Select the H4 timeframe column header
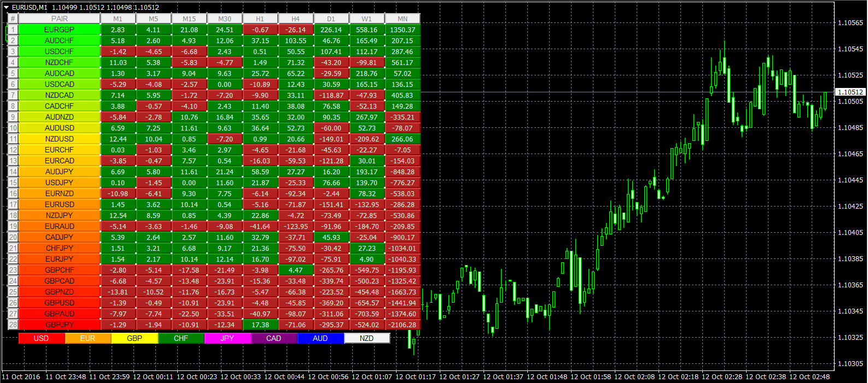The width and height of the screenshot is (868, 383). pos(295,19)
